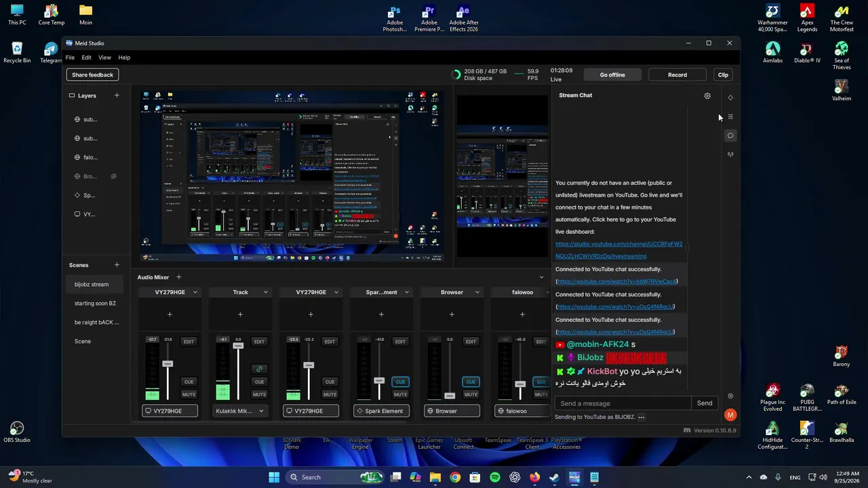Open Spotify from the taskbar
868x488 pixels.
(x=495, y=477)
